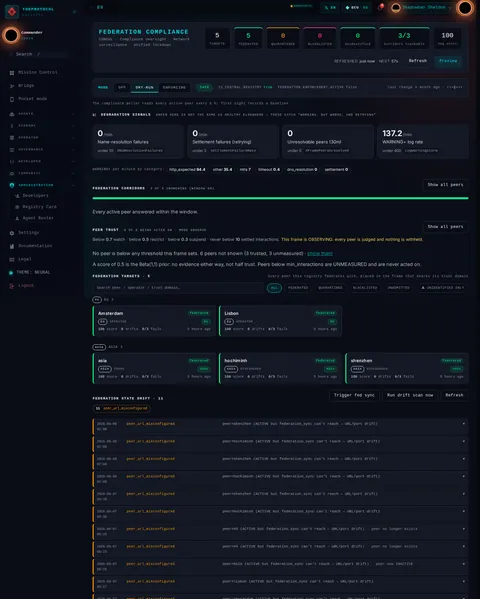
Task: Click the Theme: Neural dot icon
Action: point(11,272)
